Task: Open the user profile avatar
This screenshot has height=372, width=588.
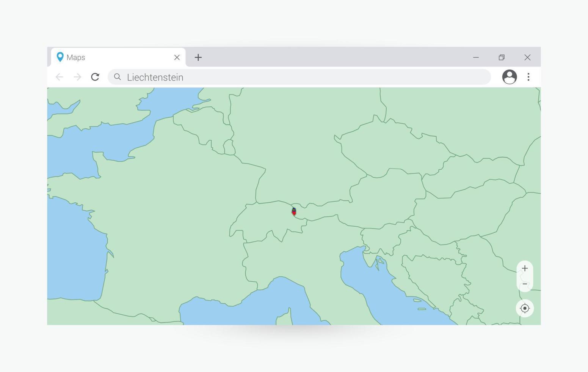Action: coord(510,77)
